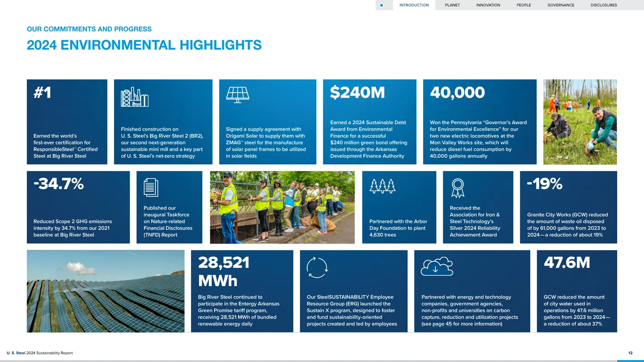The image size is (644, 362).
Task: Click the award ribbon icon
Action: (458, 188)
